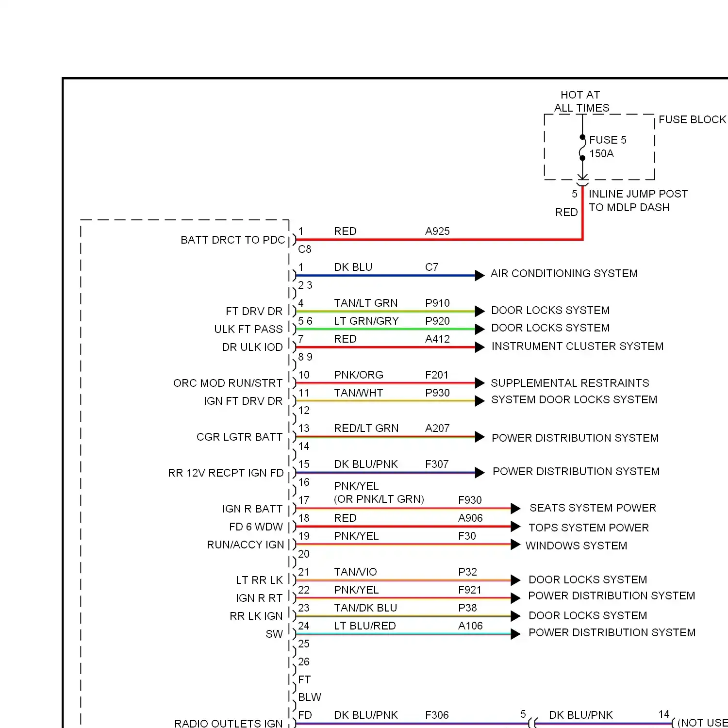Click the RED/LT GRN wire label
The image size is (728, 728).
point(366,428)
